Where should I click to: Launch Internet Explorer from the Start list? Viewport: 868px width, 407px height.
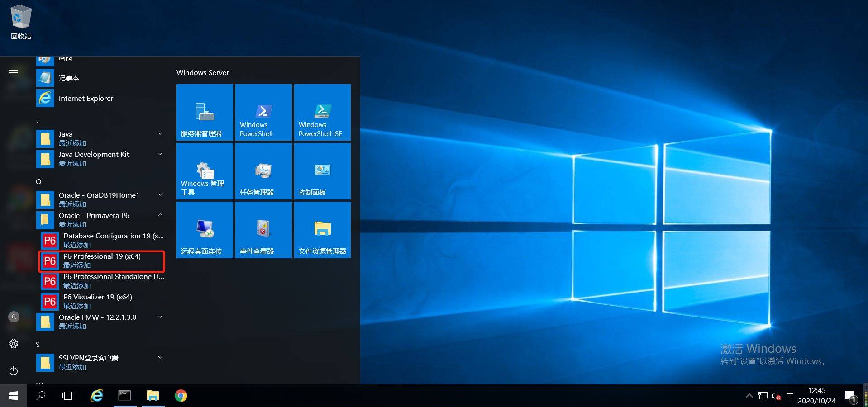pyautogui.click(x=100, y=98)
